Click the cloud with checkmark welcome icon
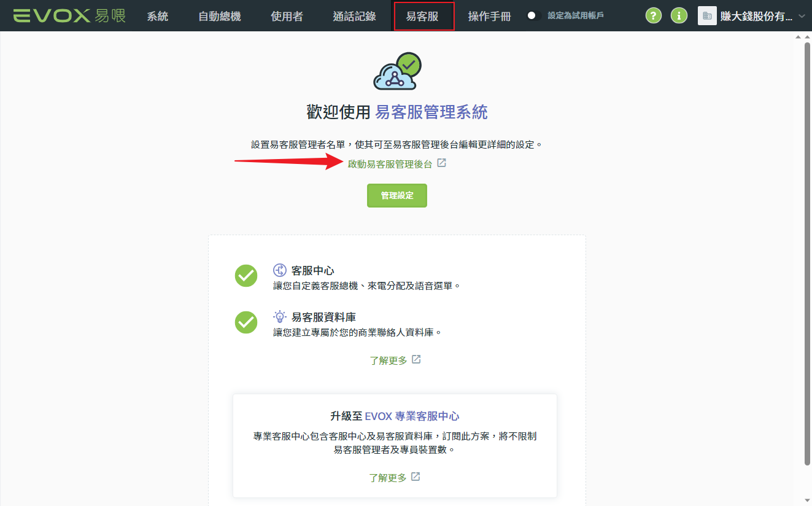Screen dimensions: 812x506 pos(398,71)
